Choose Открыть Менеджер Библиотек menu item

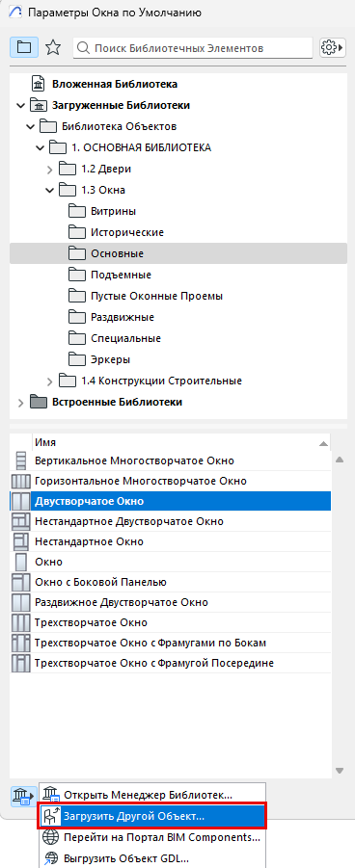click(x=152, y=795)
